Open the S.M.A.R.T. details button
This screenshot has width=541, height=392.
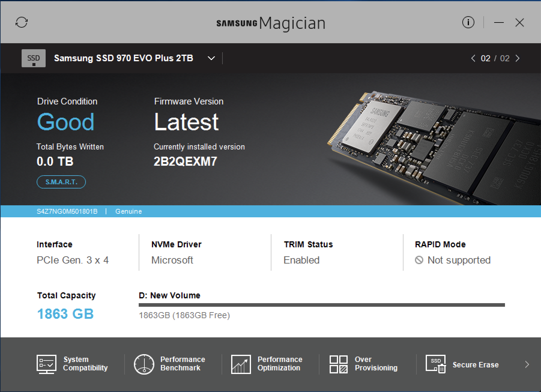pos(61,182)
